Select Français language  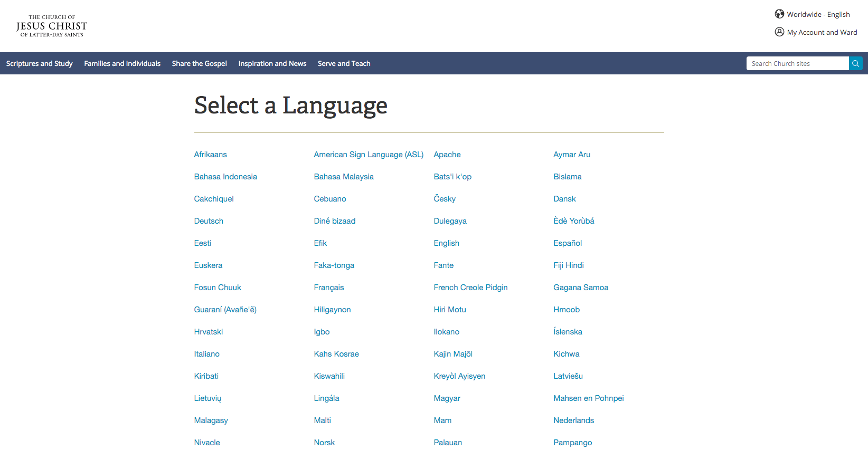pos(329,287)
